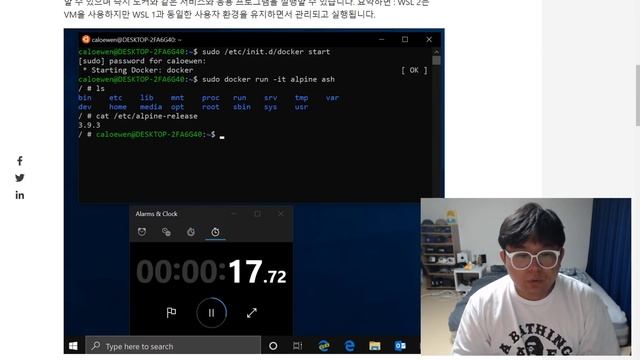Click the webcam video overlay
Screen dimensions: 640x360
click(526, 277)
